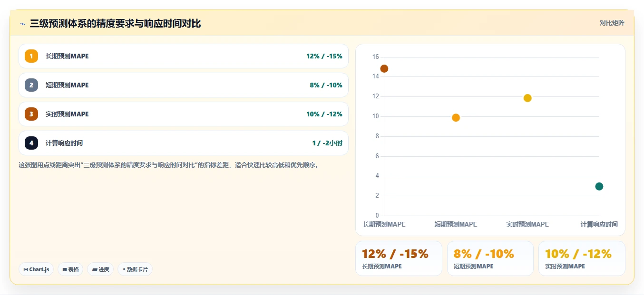Select the 计算响应时间 list row
Screen dimensions: 644x295
(x=184, y=143)
